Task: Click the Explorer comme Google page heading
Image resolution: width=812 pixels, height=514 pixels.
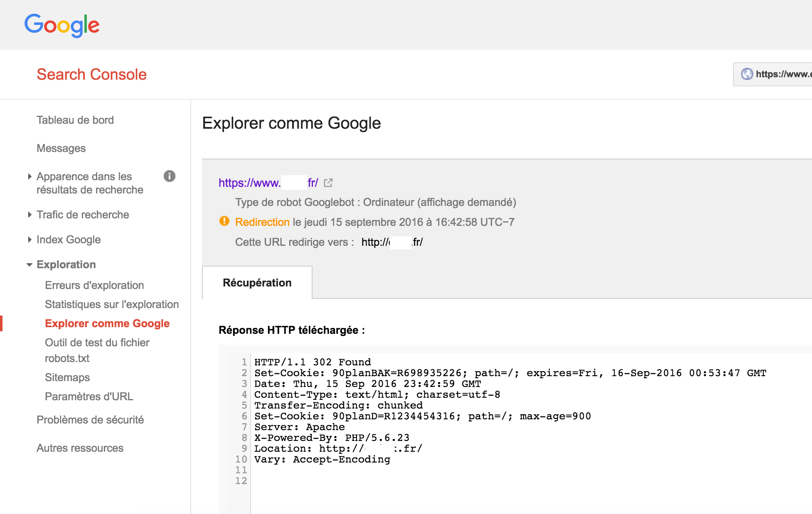Action: point(291,123)
